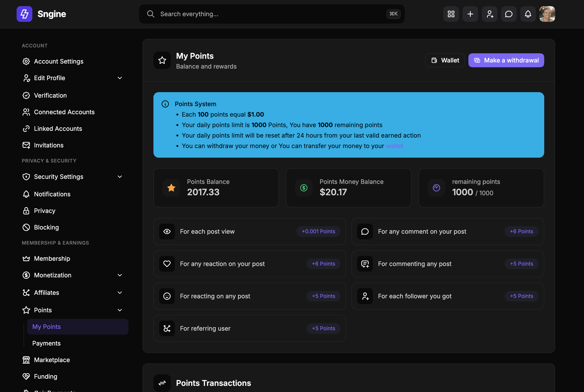Select the My Points submenu item

coord(78,327)
